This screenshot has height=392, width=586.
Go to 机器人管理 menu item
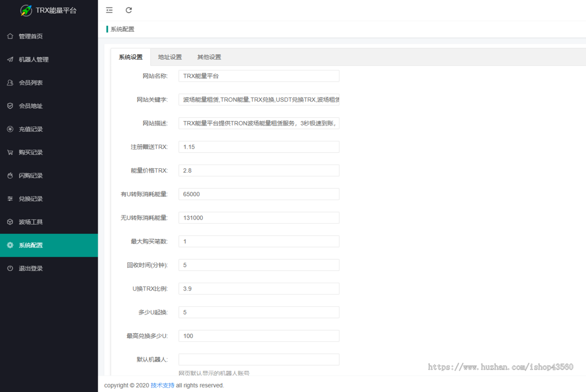point(49,60)
